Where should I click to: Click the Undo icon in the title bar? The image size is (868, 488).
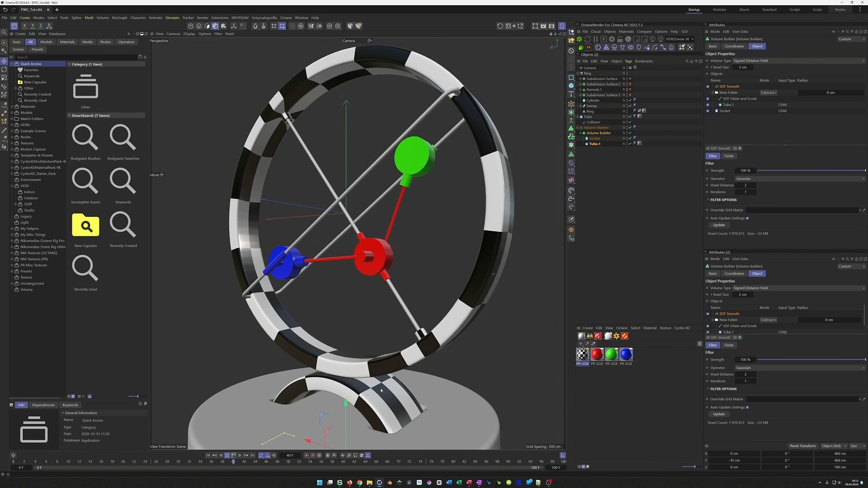pos(5,10)
